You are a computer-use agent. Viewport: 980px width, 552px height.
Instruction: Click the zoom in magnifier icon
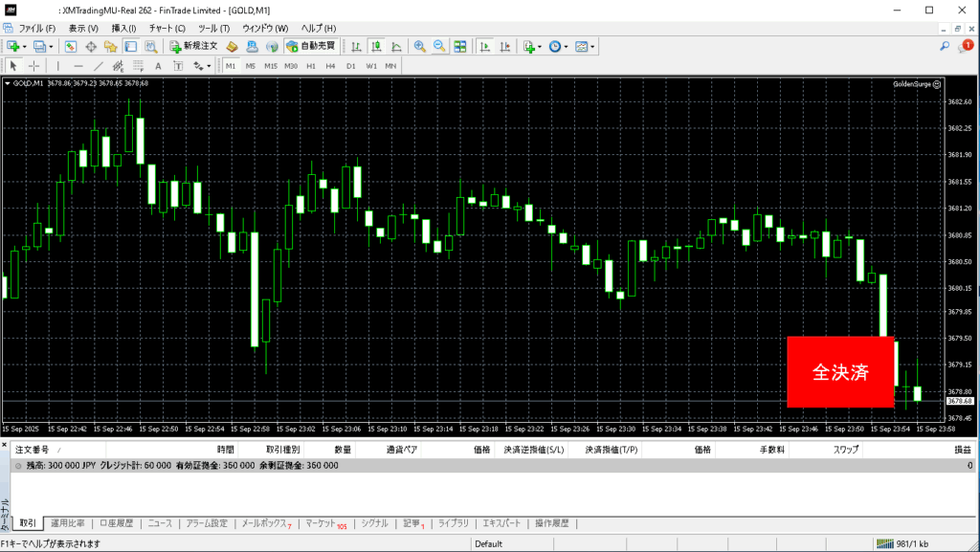click(419, 46)
